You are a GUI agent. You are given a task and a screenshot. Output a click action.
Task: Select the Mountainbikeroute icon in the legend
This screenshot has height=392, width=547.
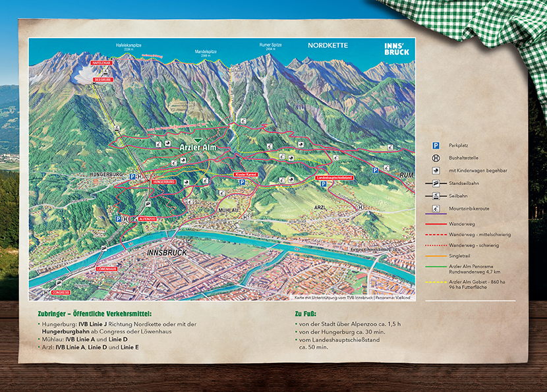tap(436, 210)
